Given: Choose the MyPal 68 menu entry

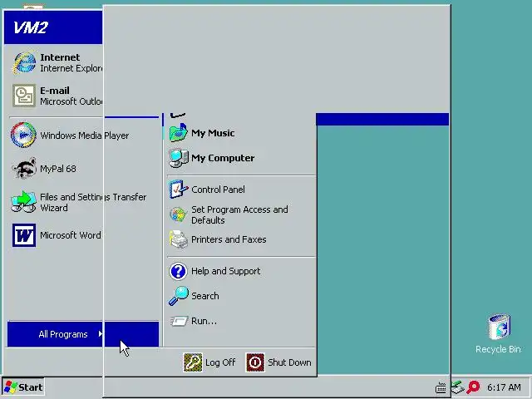Looking at the screenshot, I should pos(58,169).
